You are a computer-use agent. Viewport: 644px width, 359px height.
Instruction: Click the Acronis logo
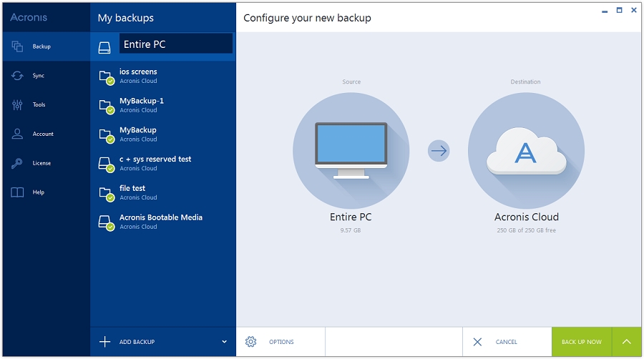coord(29,17)
